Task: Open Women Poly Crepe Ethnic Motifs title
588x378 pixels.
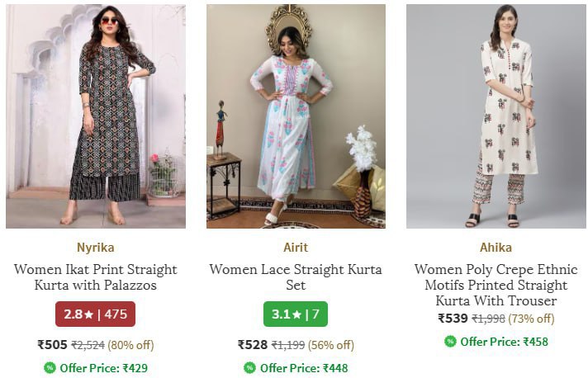Action: click(x=496, y=285)
